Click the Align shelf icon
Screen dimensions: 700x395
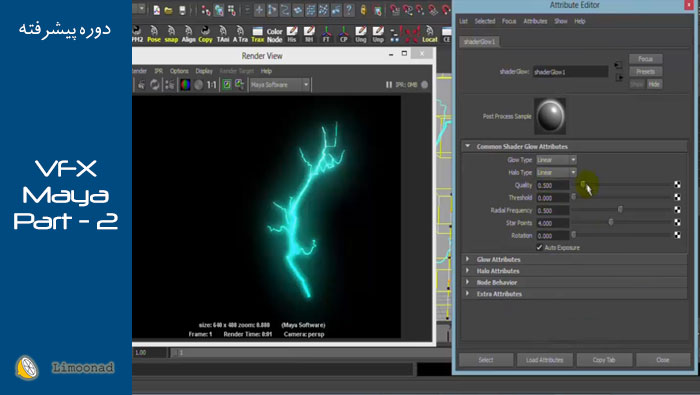point(188,34)
